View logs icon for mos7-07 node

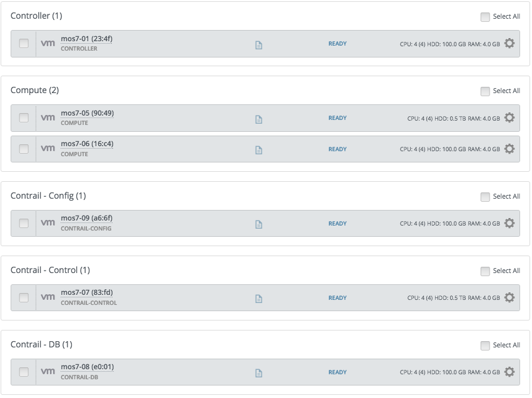[x=259, y=299]
